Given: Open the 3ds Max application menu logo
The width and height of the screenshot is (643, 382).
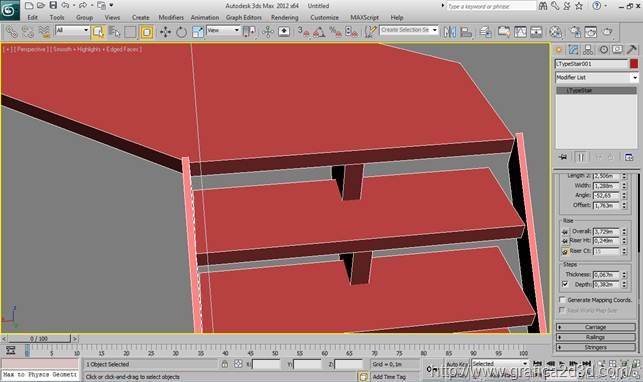Looking at the screenshot, I should point(9,10).
